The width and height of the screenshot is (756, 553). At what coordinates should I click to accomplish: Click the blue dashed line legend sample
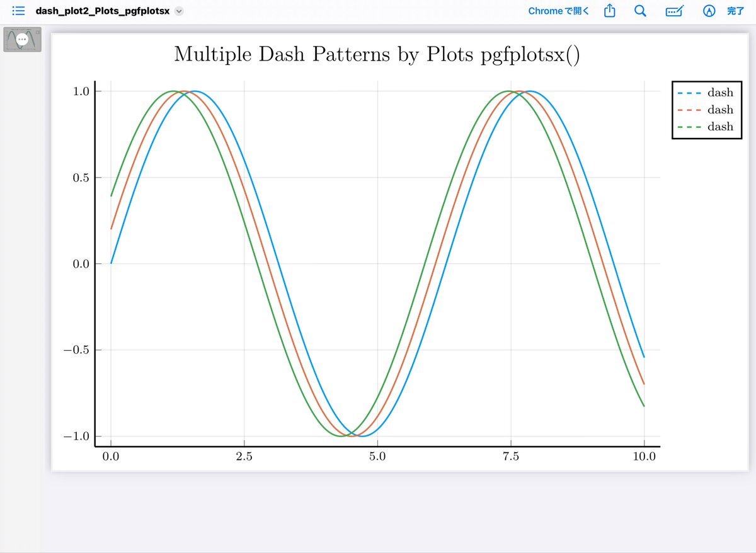689,93
